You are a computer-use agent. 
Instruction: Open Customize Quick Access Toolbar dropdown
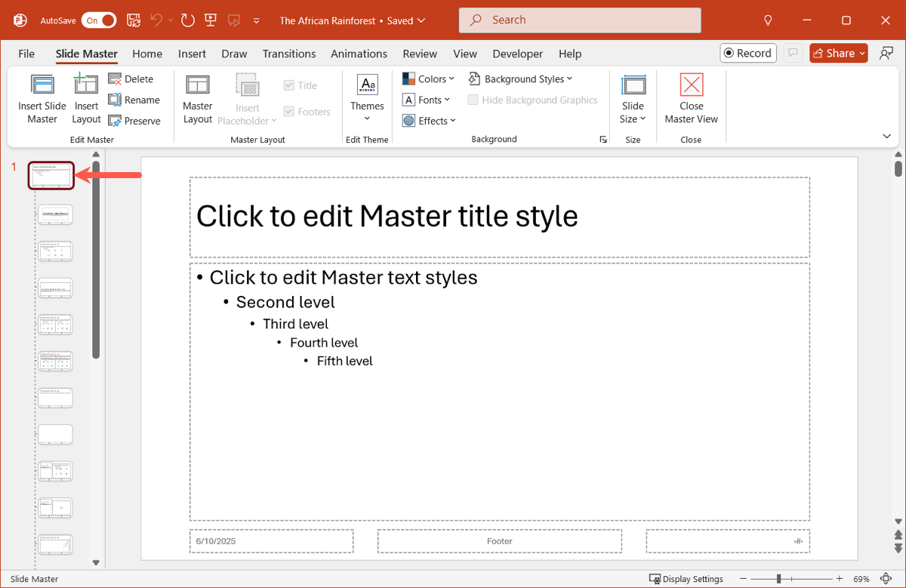click(257, 20)
